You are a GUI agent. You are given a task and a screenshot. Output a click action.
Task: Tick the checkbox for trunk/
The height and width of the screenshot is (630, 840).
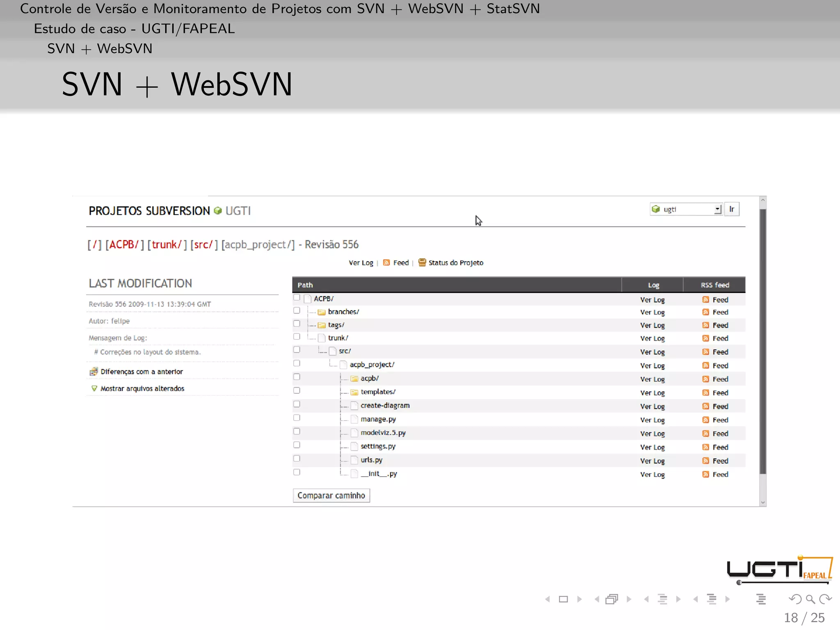point(297,337)
